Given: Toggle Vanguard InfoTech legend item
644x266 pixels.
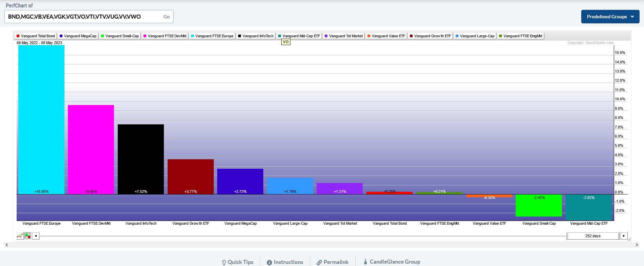Looking at the screenshot, I should pyautogui.click(x=255, y=36).
